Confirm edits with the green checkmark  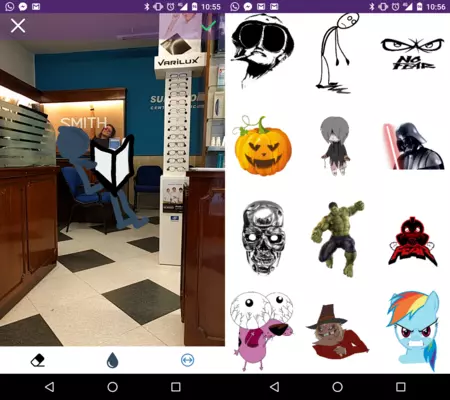tap(208, 26)
